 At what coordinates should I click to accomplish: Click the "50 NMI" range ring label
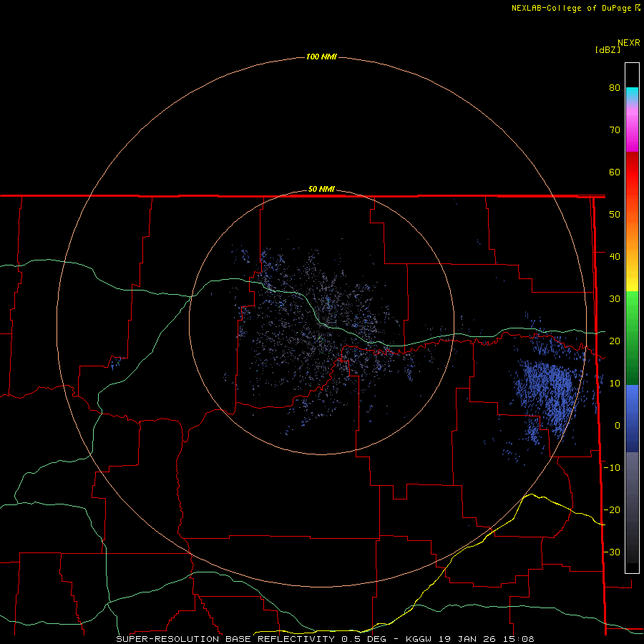pos(321,190)
